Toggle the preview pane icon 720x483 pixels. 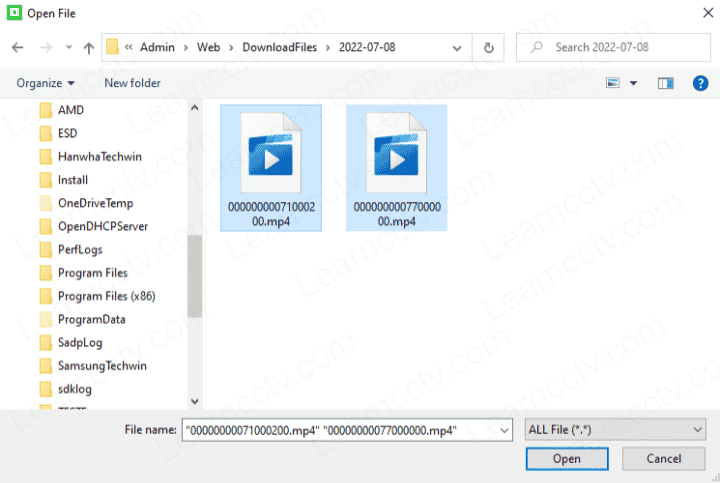click(665, 83)
